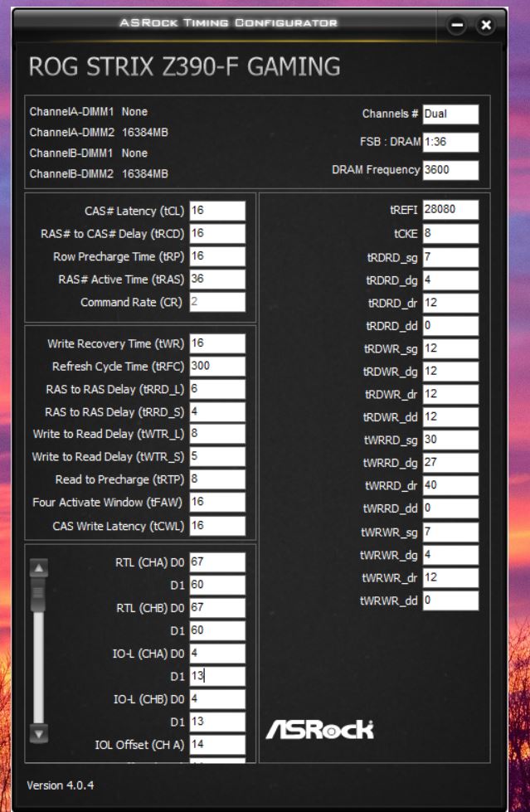Screen dimensions: 530x812
Task: Click the Read to Precharge (tRTP) field
Action: pyautogui.click(x=217, y=479)
